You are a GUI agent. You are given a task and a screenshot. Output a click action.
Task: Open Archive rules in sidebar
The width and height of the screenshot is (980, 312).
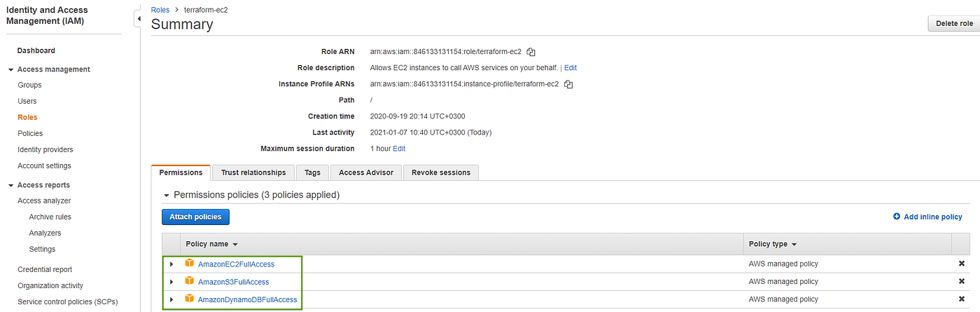click(50, 217)
